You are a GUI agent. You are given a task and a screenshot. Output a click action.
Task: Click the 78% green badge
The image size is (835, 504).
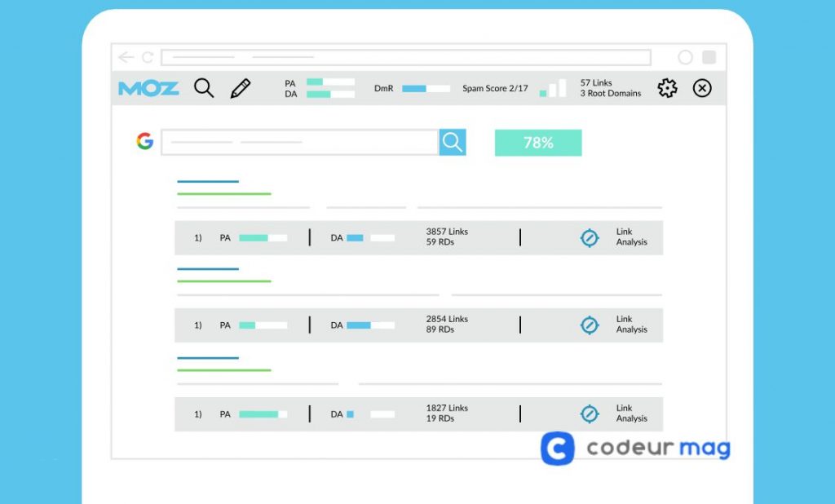538,143
